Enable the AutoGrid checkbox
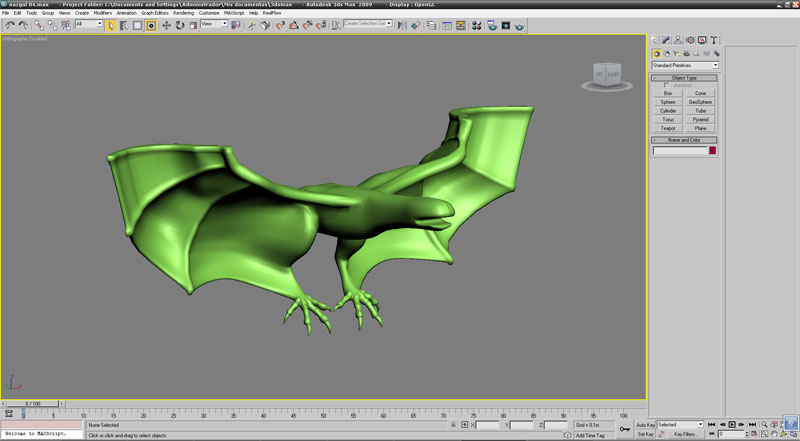Image resolution: width=800 pixels, height=441 pixels. [666, 85]
